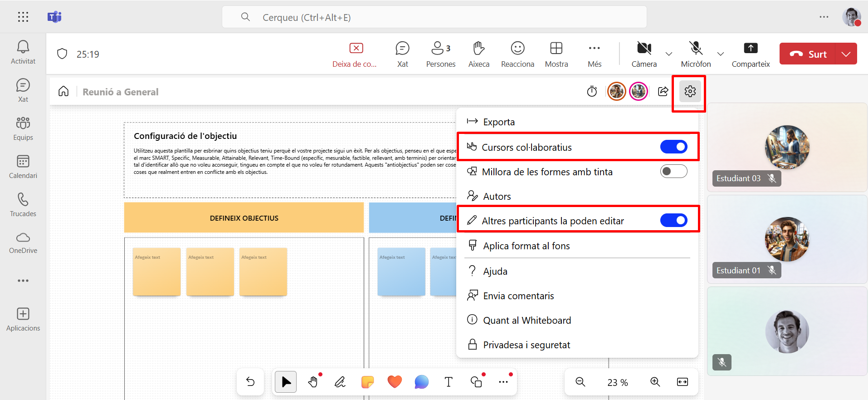Open the whiteboard settings gear icon
This screenshot has height=400, width=868.
pyautogui.click(x=690, y=91)
